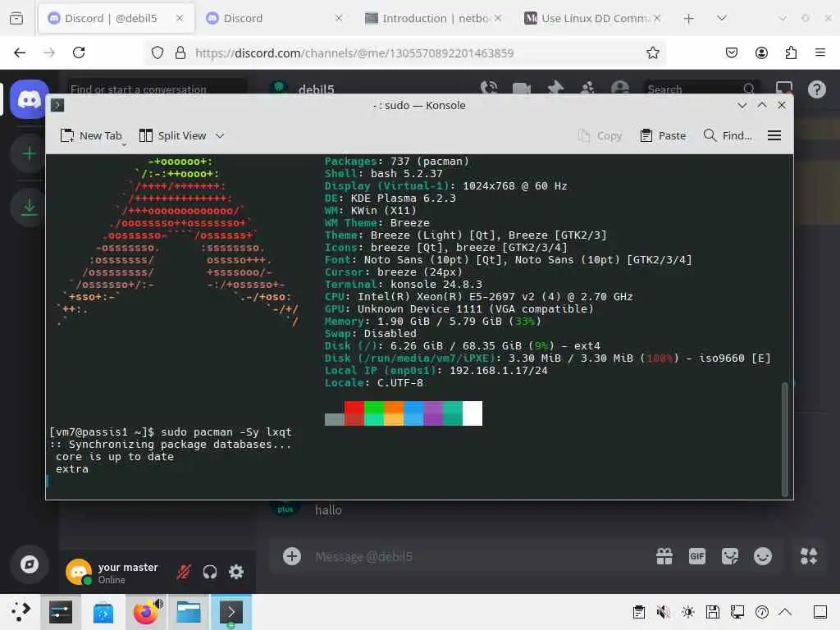Click Copy in Konsole toolbar
840x630 pixels.
point(600,135)
